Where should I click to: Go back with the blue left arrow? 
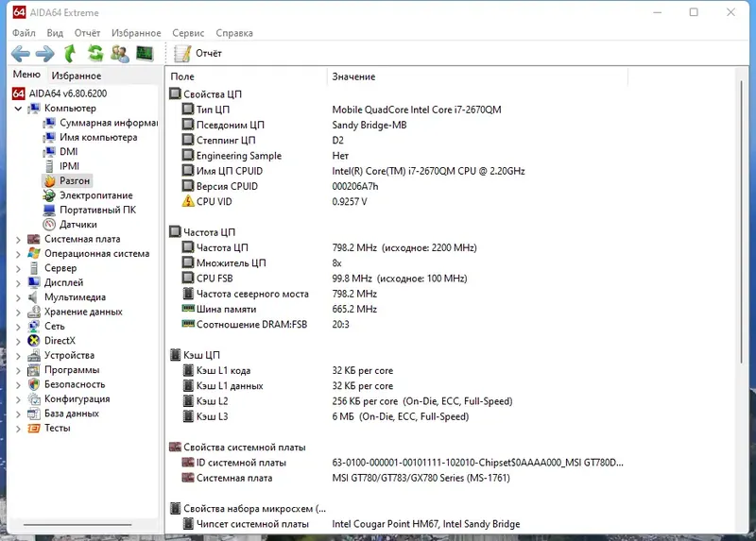(x=20, y=54)
